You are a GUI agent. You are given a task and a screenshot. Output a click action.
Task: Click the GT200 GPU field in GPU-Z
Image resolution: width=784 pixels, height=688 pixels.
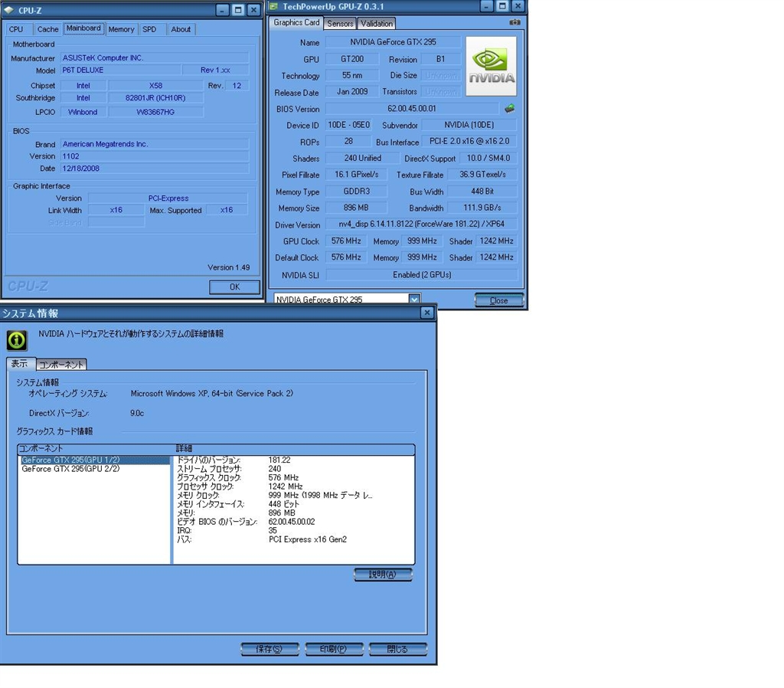pos(352,59)
